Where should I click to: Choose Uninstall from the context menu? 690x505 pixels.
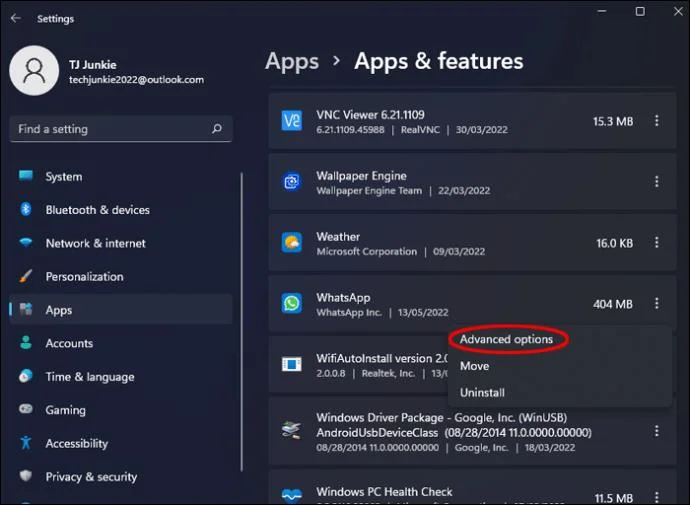click(x=482, y=392)
